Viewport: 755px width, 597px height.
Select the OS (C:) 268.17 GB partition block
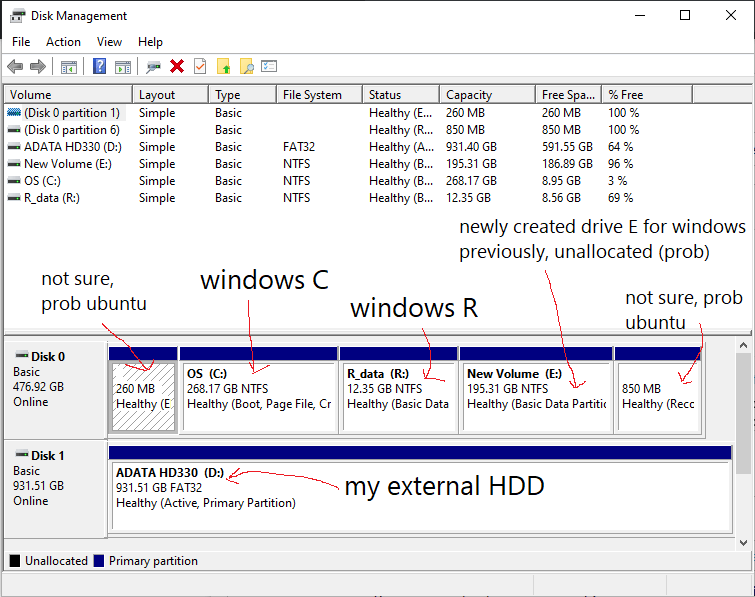pyautogui.click(x=259, y=396)
